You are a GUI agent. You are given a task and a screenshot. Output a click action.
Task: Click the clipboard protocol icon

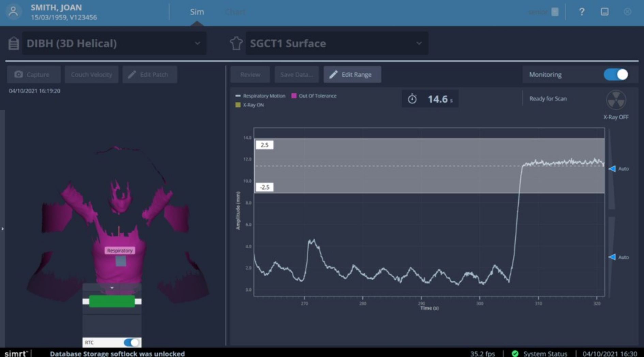[14, 44]
